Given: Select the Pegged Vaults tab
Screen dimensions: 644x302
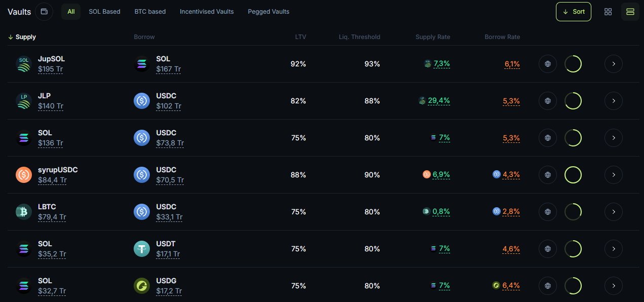Looking at the screenshot, I should pos(268,11).
